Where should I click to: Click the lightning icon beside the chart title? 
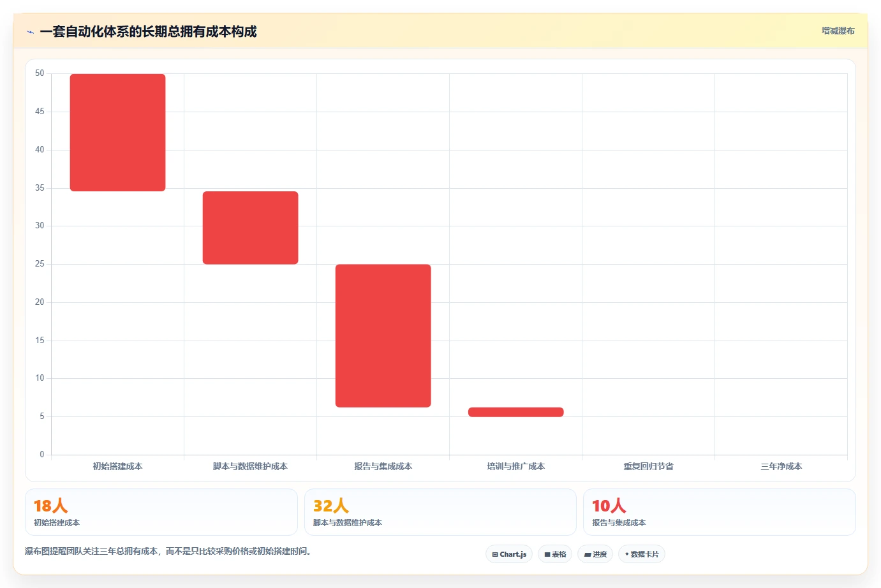30,32
